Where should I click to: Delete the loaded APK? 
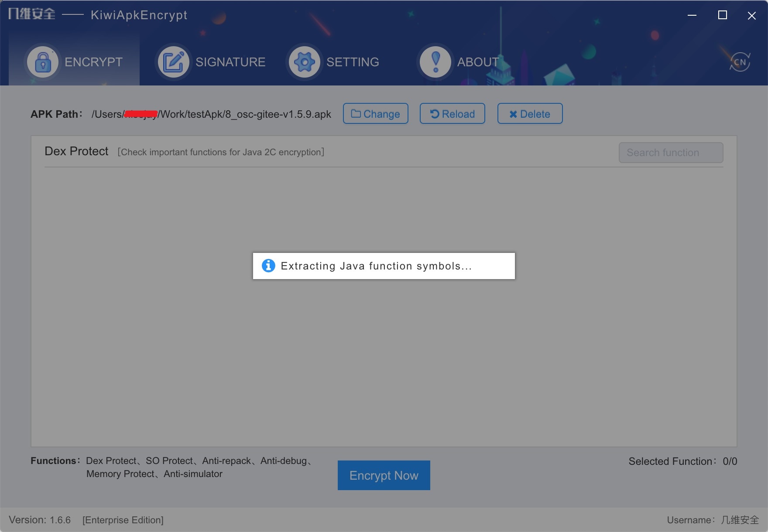[530, 113]
